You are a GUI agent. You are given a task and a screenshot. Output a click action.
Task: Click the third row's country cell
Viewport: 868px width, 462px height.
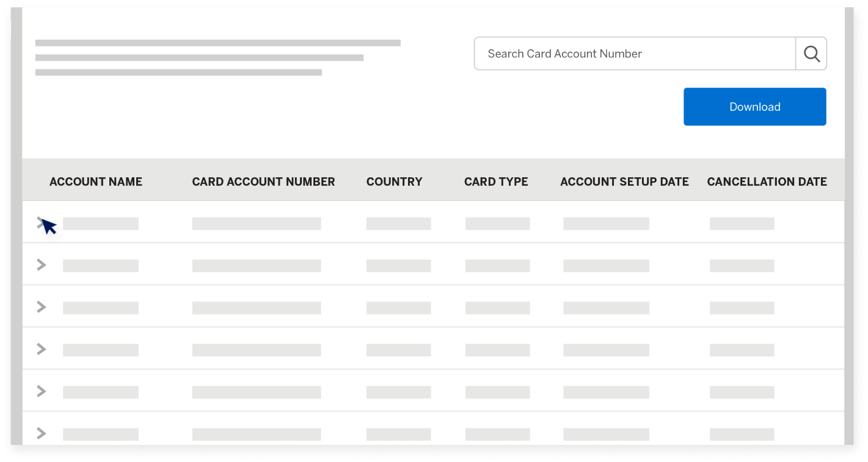click(x=398, y=308)
